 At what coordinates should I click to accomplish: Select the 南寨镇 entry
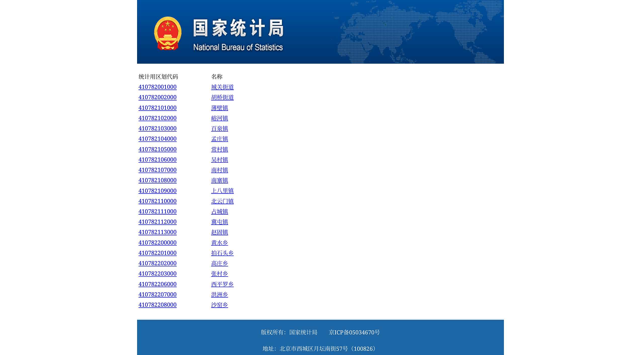(x=219, y=180)
